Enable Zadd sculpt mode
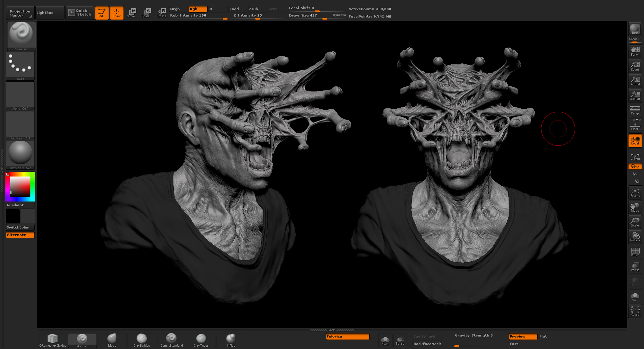Image resolution: width=644 pixels, height=349 pixels. (x=238, y=9)
